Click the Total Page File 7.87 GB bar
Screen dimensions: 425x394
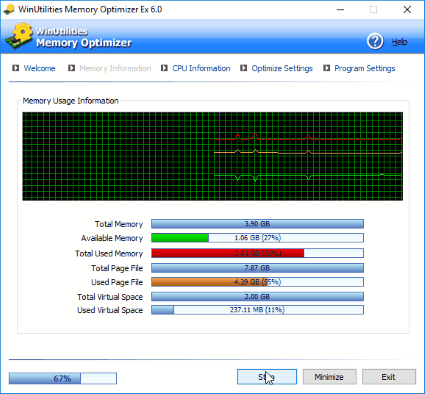(257, 268)
